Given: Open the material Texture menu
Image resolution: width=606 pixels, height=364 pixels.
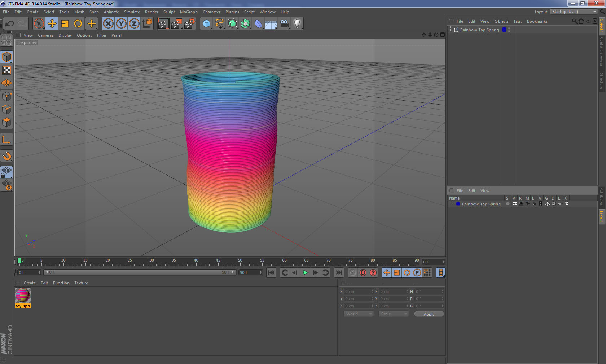Looking at the screenshot, I should [x=81, y=283].
